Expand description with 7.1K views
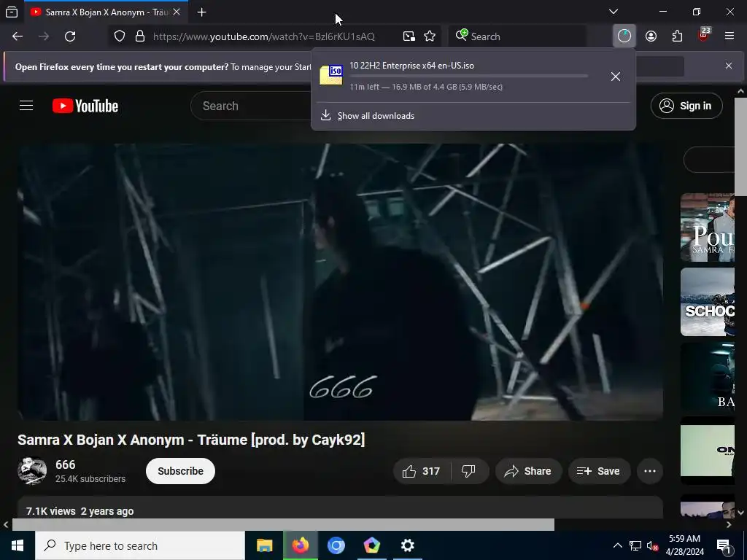747x560 pixels. pyautogui.click(x=340, y=508)
